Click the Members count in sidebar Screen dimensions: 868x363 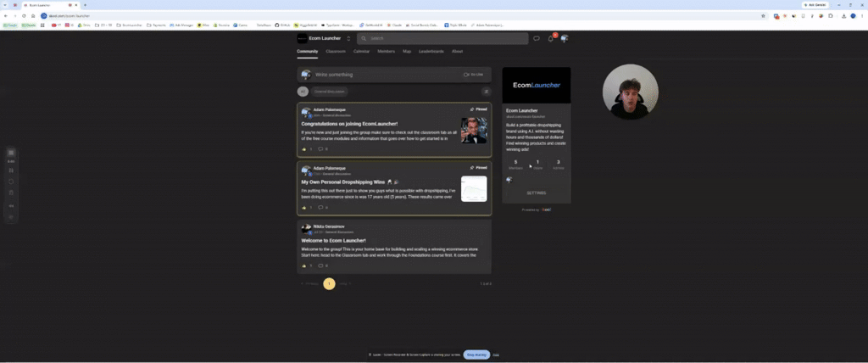click(515, 164)
